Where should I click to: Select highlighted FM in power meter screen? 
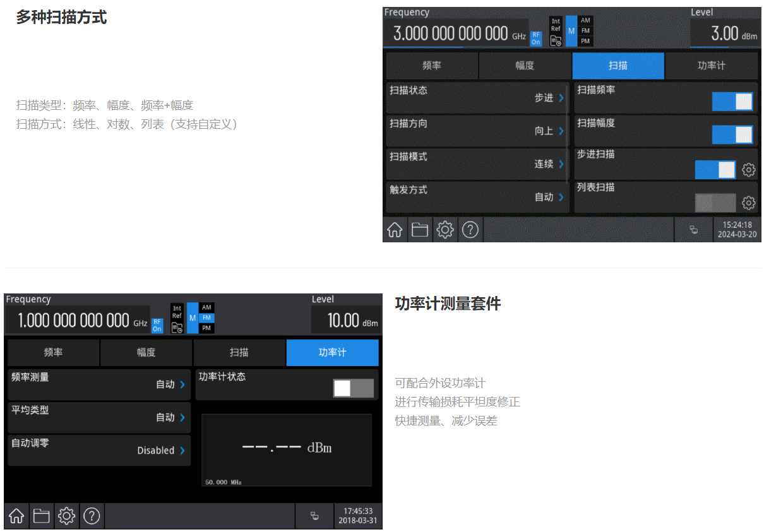point(206,317)
